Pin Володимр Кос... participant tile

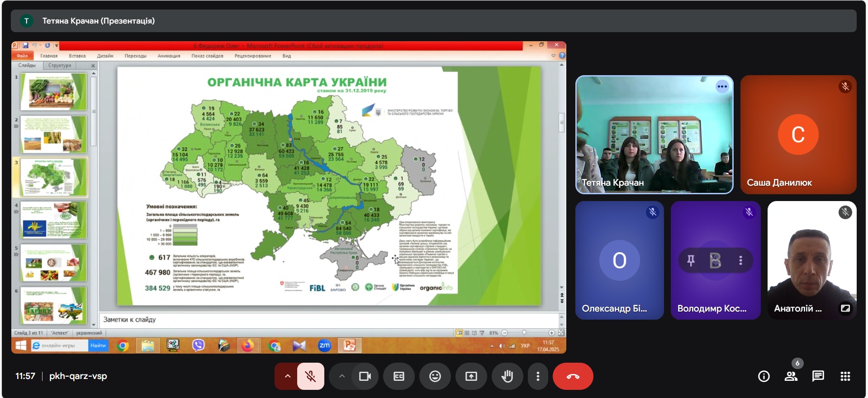tap(691, 260)
